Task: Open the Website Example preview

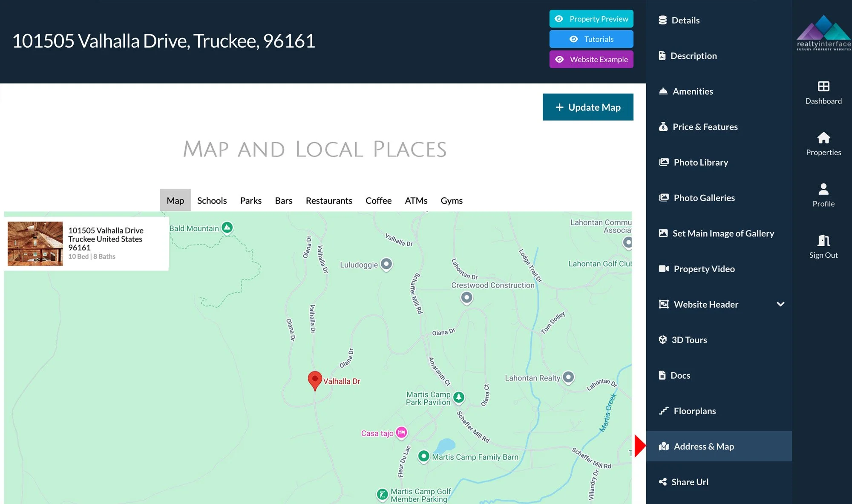Action: (x=591, y=59)
